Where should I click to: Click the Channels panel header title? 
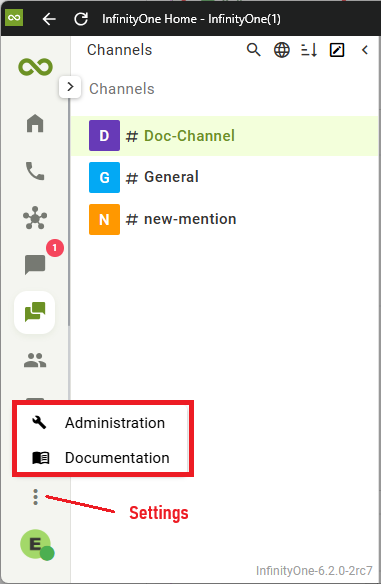[120, 50]
